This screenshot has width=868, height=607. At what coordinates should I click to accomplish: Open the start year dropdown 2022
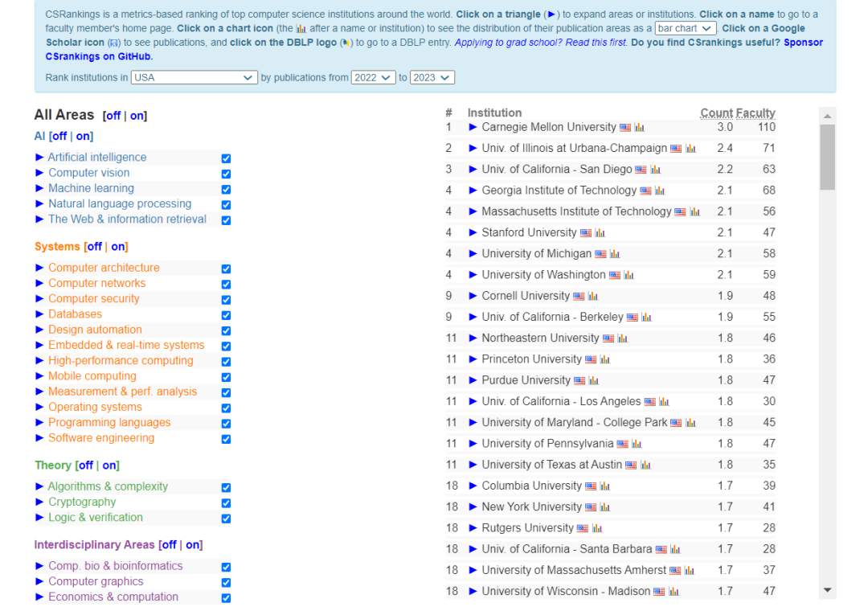pos(373,77)
